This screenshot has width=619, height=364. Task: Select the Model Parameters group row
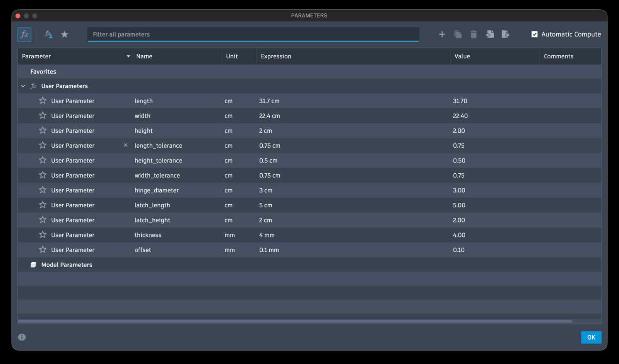pyautogui.click(x=309, y=265)
